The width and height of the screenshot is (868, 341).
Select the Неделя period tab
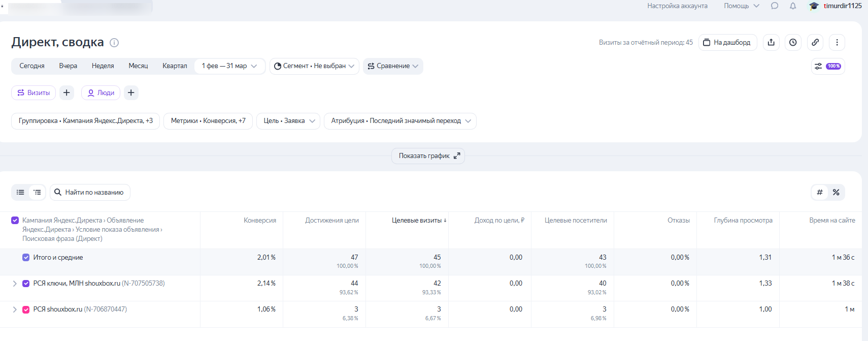[x=103, y=66]
